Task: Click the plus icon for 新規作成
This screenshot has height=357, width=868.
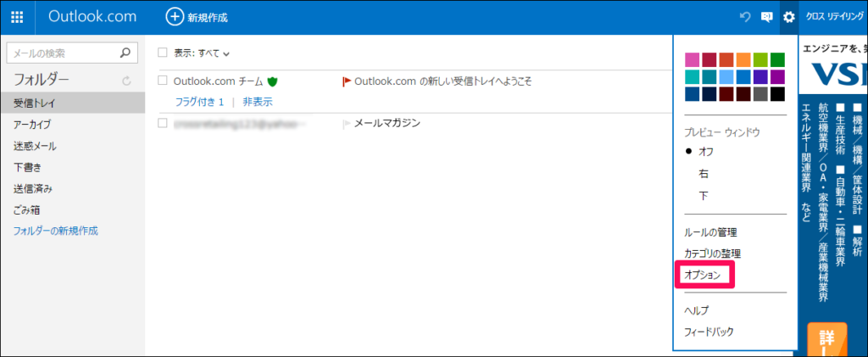Action: pos(175,17)
